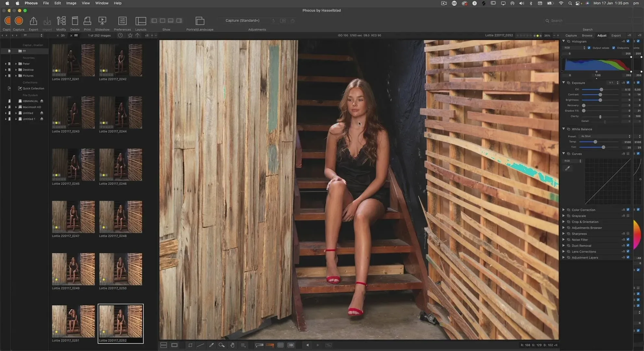This screenshot has height=351, width=644.
Task: Toggle the grid overlay icon
Action: [x=280, y=345]
